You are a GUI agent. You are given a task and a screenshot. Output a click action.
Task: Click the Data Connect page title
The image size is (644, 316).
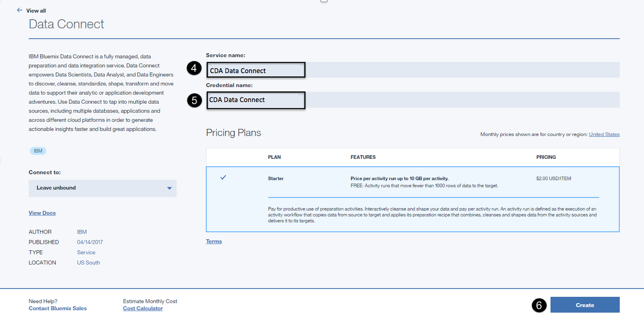click(x=66, y=24)
